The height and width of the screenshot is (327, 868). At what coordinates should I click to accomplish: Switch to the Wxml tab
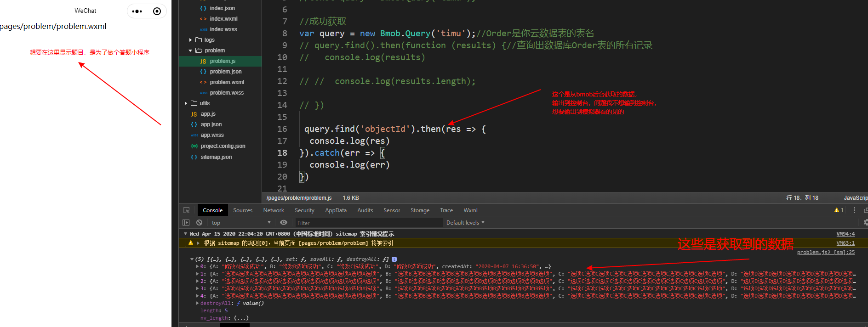pos(470,210)
